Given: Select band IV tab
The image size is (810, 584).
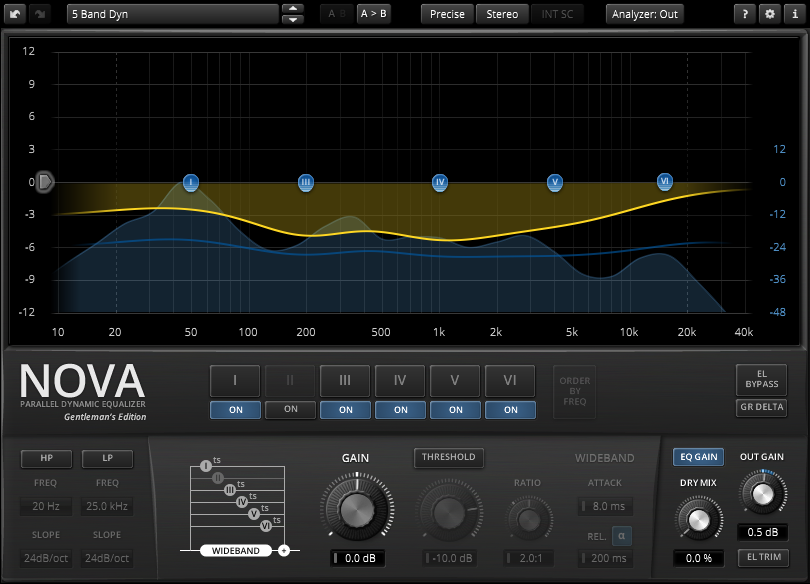Looking at the screenshot, I should (x=400, y=381).
